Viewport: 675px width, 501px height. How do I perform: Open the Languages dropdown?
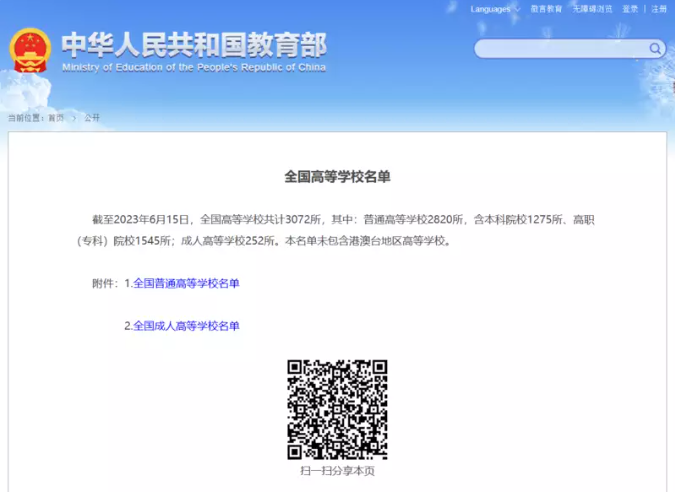[x=490, y=9]
